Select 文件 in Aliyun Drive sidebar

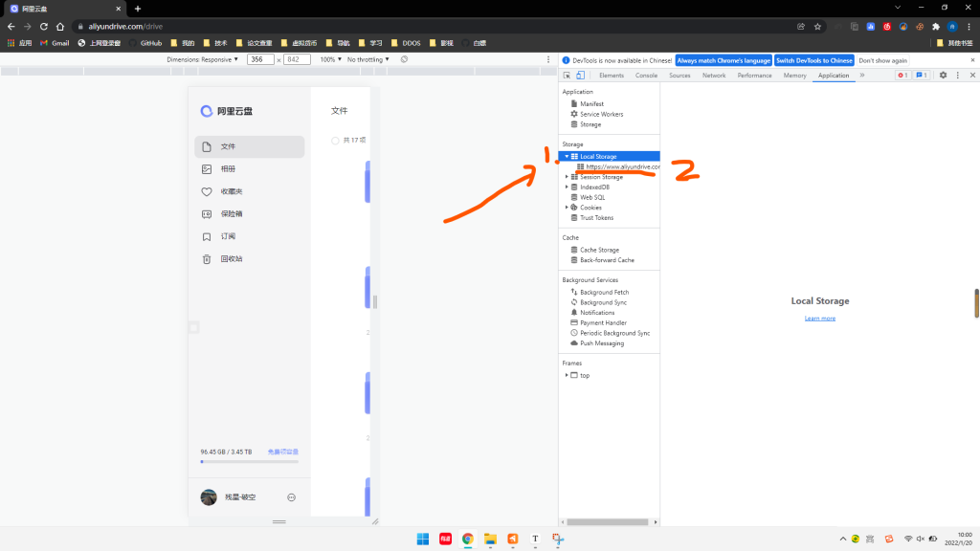pyautogui.click(x=250, y=146)
